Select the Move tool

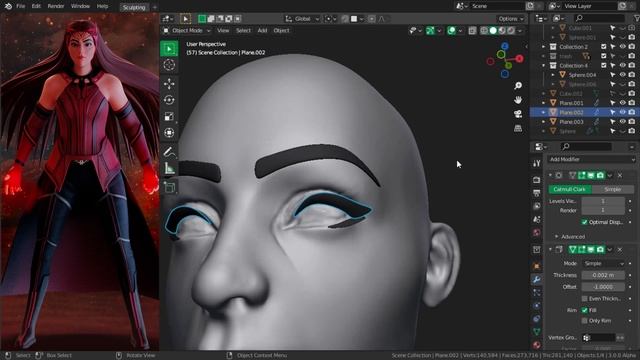point(169,84)
